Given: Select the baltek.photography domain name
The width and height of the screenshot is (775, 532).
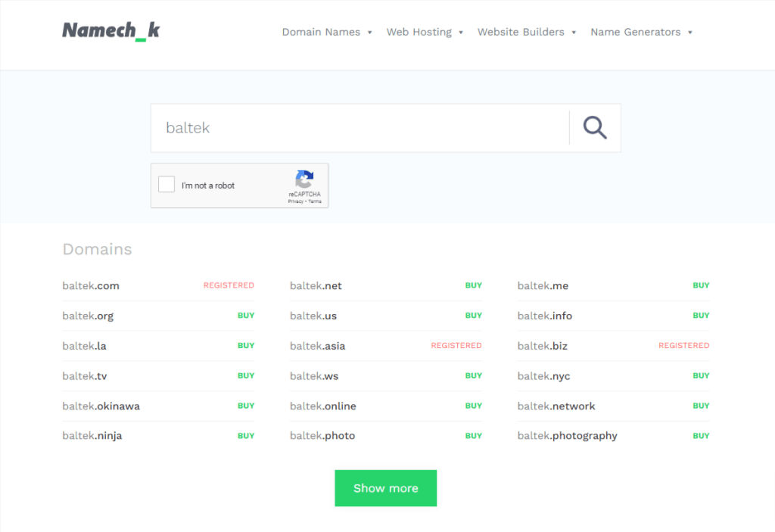Looking at the screenshot, I should click(568, 436).
